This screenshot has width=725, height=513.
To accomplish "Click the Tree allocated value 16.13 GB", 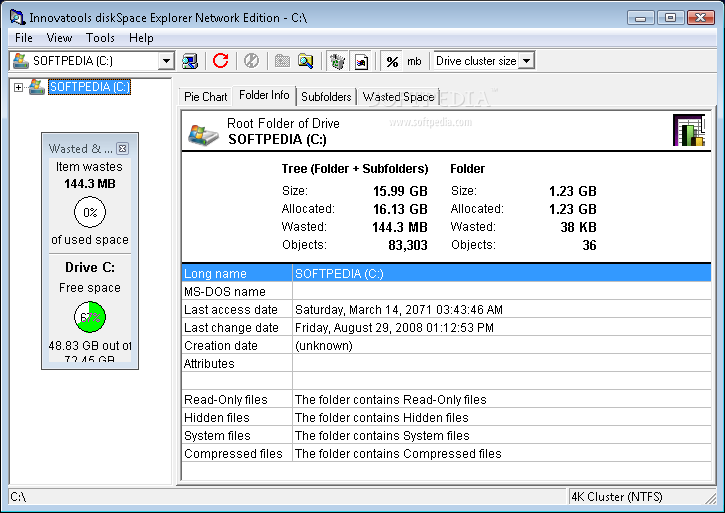I will 400,209.
